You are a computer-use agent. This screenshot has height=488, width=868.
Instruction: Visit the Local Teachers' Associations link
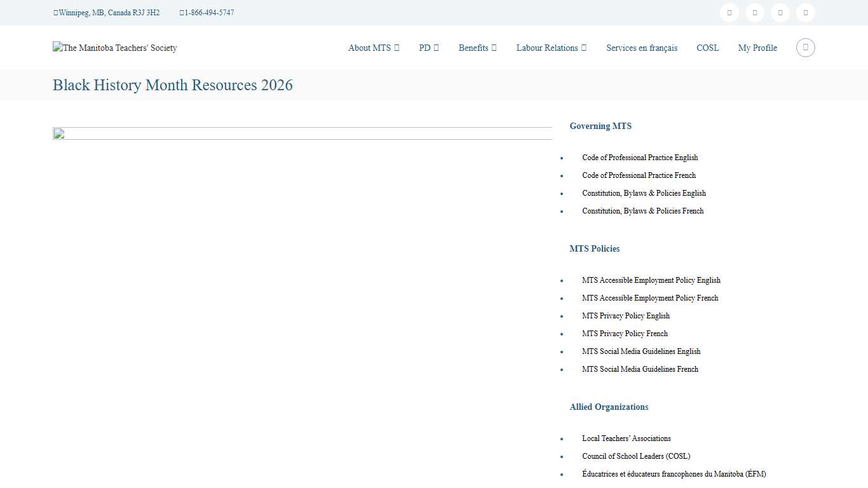pos(626,438)
